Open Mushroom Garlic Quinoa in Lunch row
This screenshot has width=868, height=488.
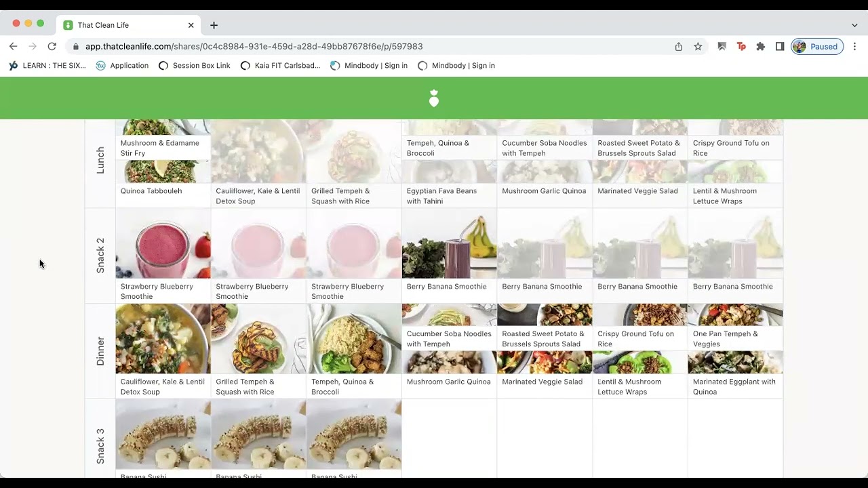[545, 184]
